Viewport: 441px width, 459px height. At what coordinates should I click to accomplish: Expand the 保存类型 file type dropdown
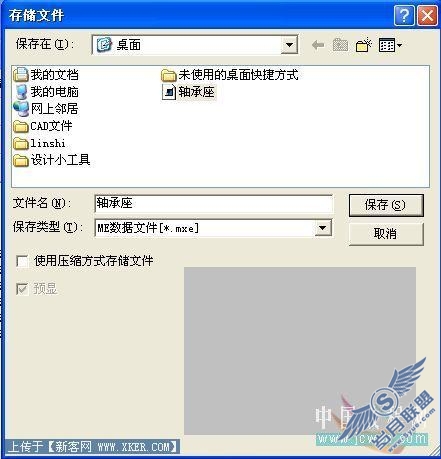point(322,228)
